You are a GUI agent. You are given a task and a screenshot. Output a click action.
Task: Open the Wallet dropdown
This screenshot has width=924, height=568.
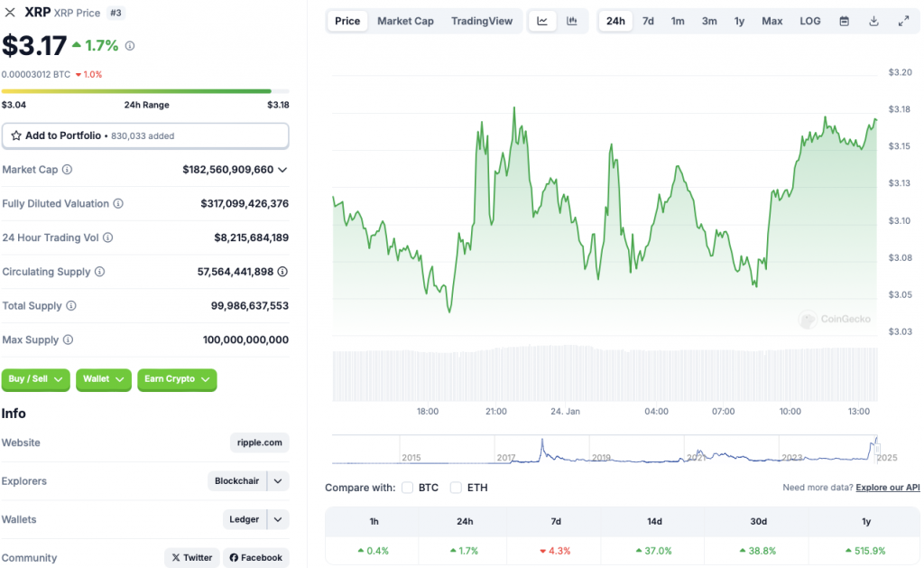pyautogui.click(x=103, y=379)
